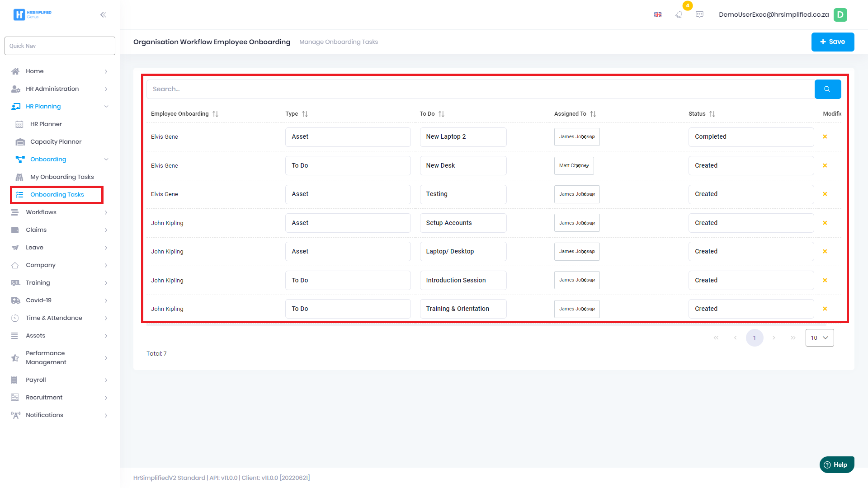Open the Assigned To dropdown for Testing
Viewport: 868px width, 488px height.
coord(592,194)
